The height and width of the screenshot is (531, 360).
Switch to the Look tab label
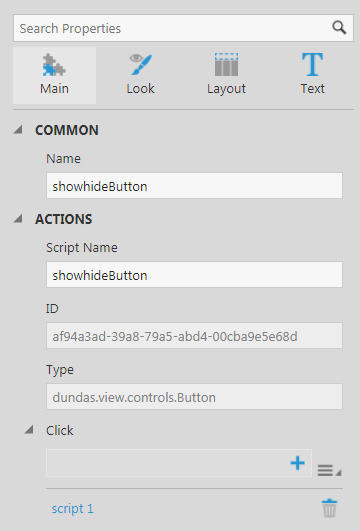click(141, 89)
